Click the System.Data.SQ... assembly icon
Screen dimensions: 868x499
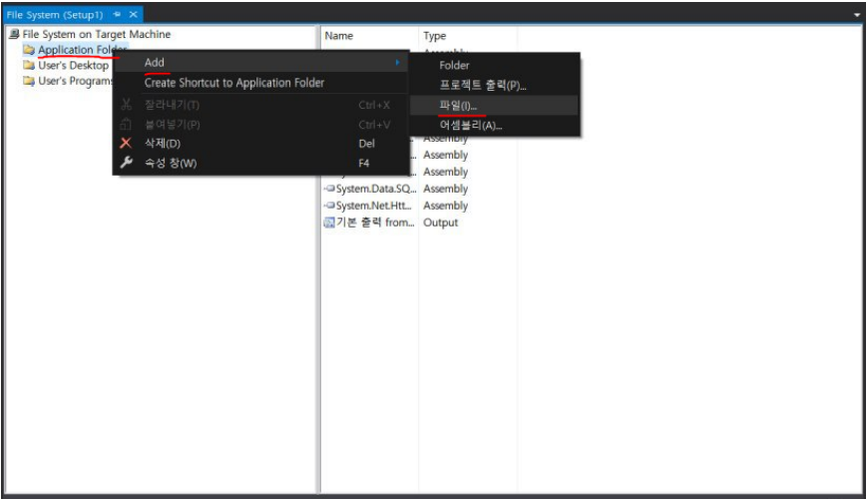pos(329,189)
